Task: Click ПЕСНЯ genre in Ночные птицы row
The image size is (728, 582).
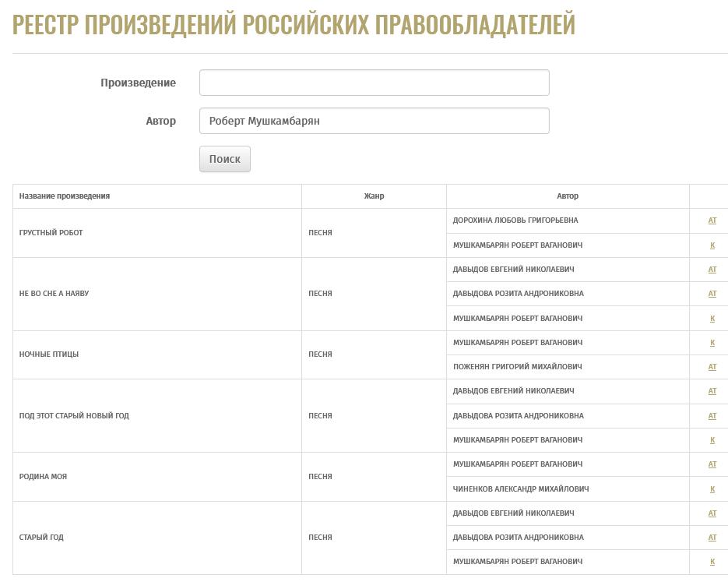Action: click(x=320, y=354)
